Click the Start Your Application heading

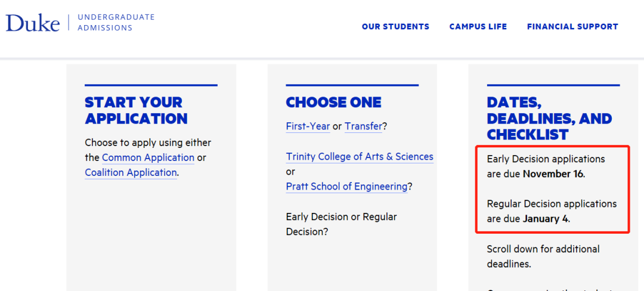pyautogui.click(x=136, y=110)
